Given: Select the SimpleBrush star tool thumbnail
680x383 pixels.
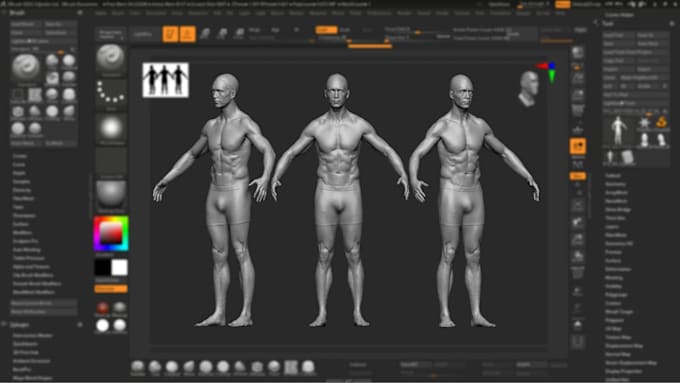Looking at the screenshot, I should [x=644, y=123].
